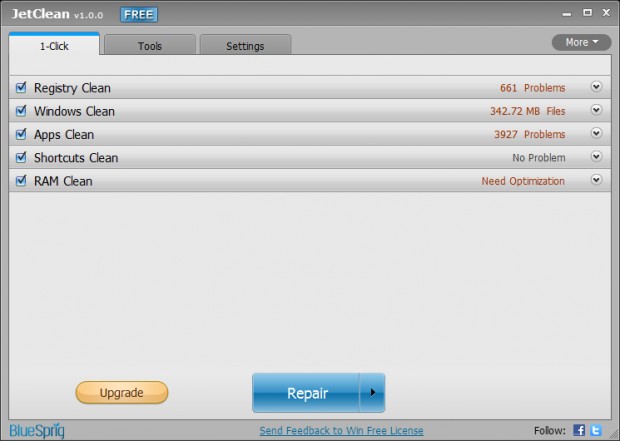Click the RAM Clean label
620x441 pixels.
[x=63, y=181]
